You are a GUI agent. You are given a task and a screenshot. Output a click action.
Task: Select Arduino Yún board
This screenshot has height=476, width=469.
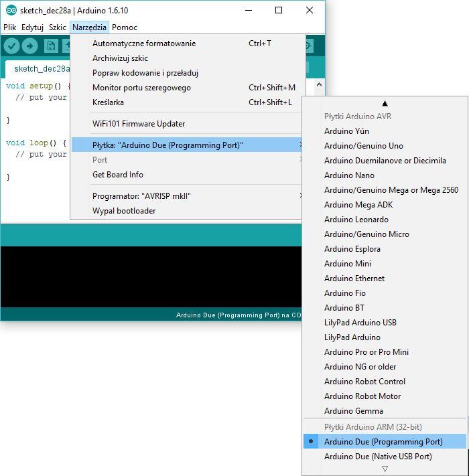(x=385, y=131)
